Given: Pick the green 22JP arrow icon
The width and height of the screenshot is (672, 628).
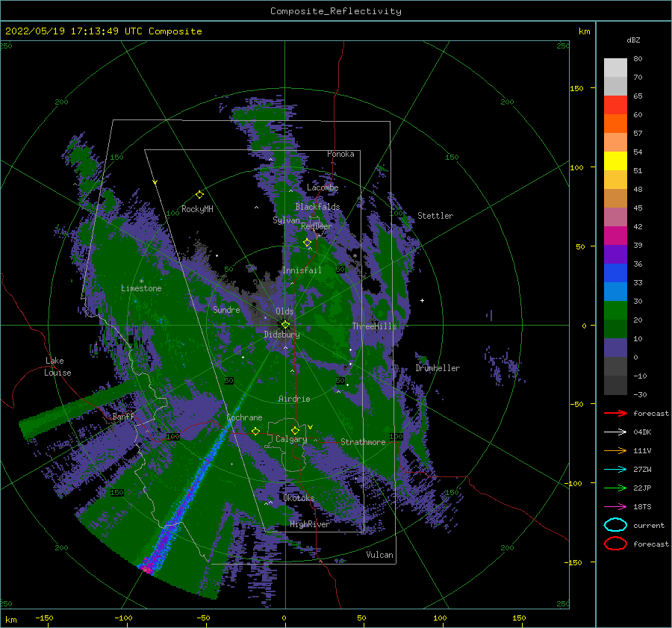Looking at the screenshot, I should click(x=615, y=488).
